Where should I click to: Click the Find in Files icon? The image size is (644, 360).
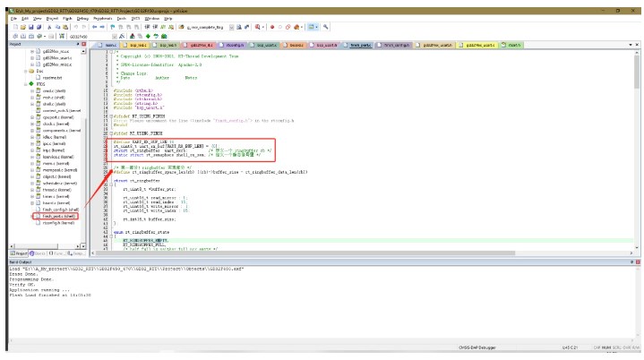coord(181,27)
